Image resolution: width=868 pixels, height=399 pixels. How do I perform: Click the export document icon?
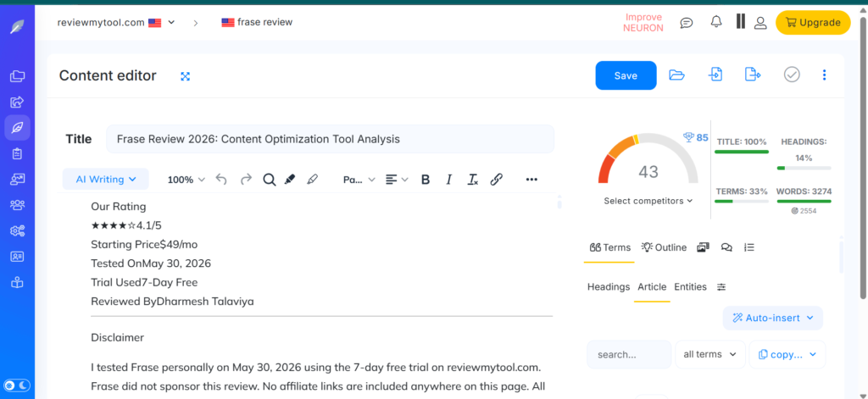coord(753,75)
